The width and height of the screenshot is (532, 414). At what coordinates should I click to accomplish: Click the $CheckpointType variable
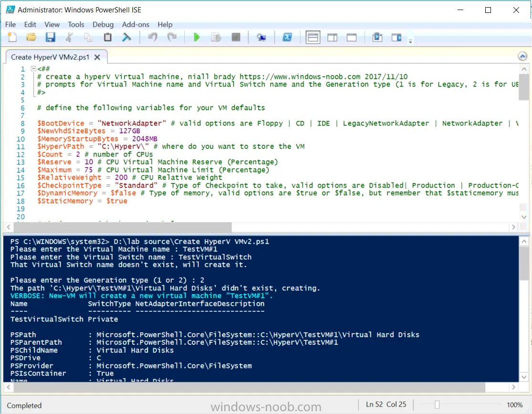click(69, 185)
